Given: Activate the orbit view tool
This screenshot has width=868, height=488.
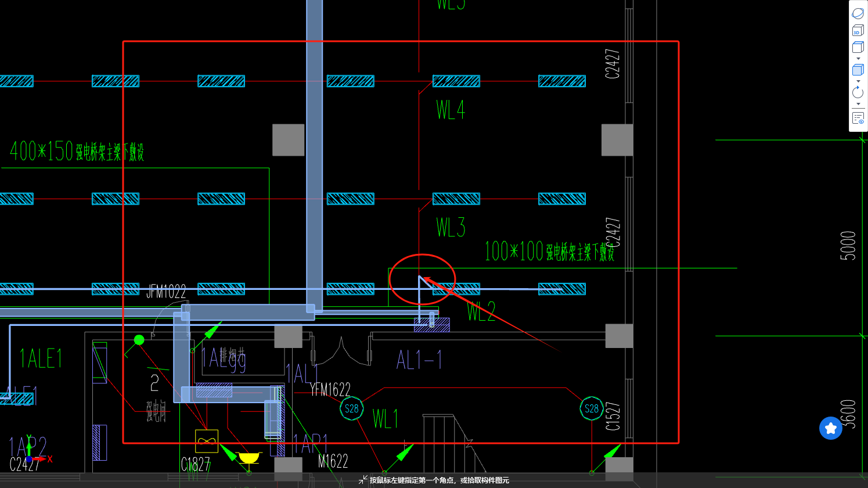Looking at the screenshot, I should pyautogui.click(x=858, y=13).
